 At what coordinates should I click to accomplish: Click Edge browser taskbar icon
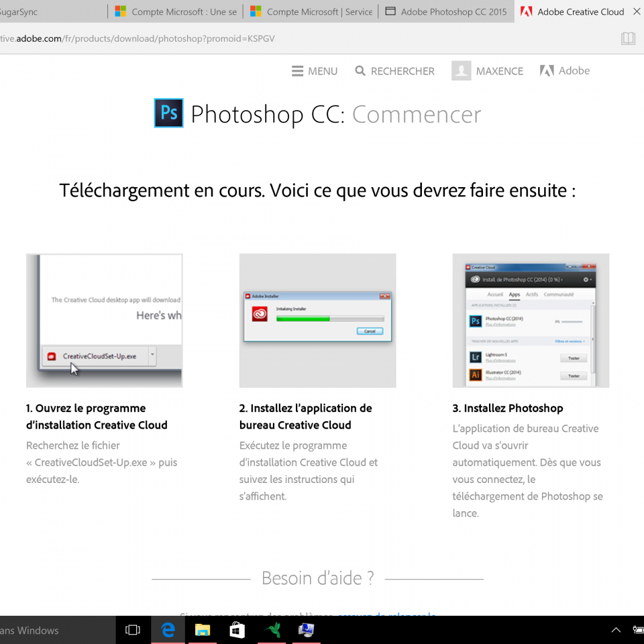coord(168,630)
